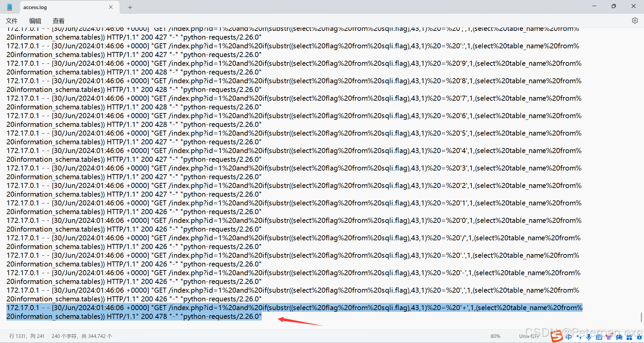The width and height of the screenshot is (644, 343).
Task: Click log line testing character '9'
Action: click(294, 67)
